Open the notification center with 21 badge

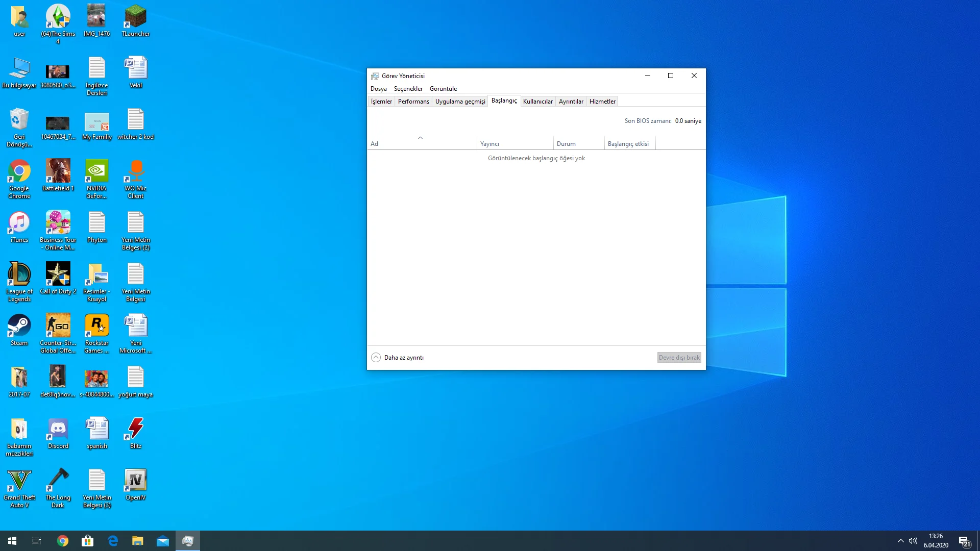click(964, 541)
